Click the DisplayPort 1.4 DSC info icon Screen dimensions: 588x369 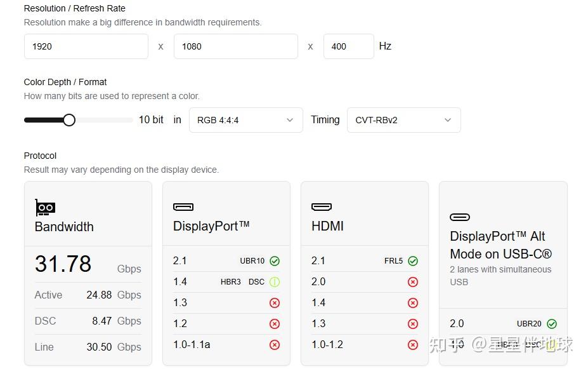tap(275, 282)
